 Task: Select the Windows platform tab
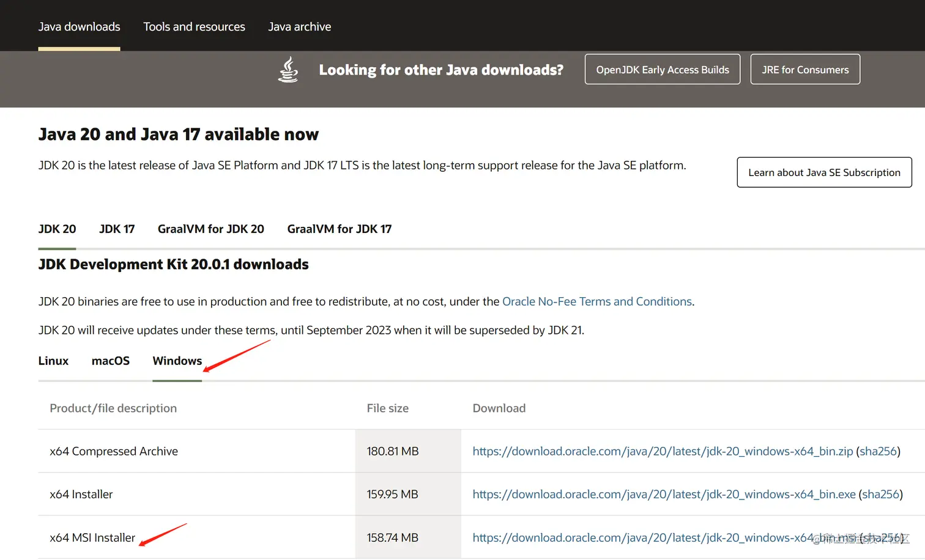point(177,361)
